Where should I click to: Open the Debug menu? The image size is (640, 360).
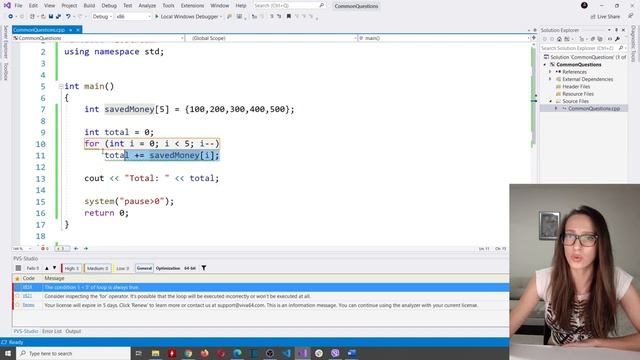pos(109,6)
